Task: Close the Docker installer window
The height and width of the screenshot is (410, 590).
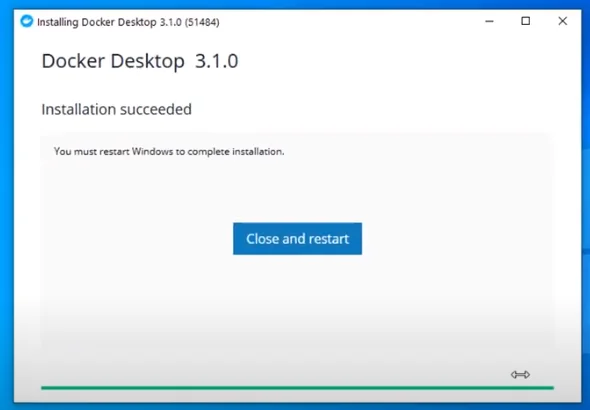Action: [563, 21]
